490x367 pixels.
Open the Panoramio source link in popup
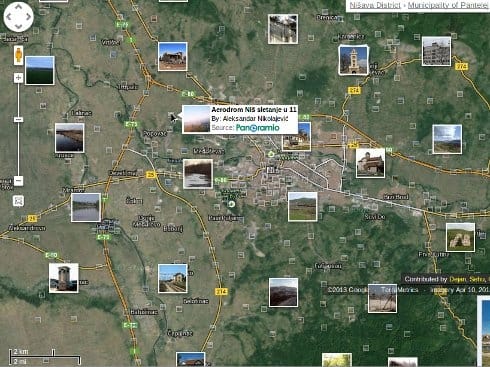tap(258, 128)
